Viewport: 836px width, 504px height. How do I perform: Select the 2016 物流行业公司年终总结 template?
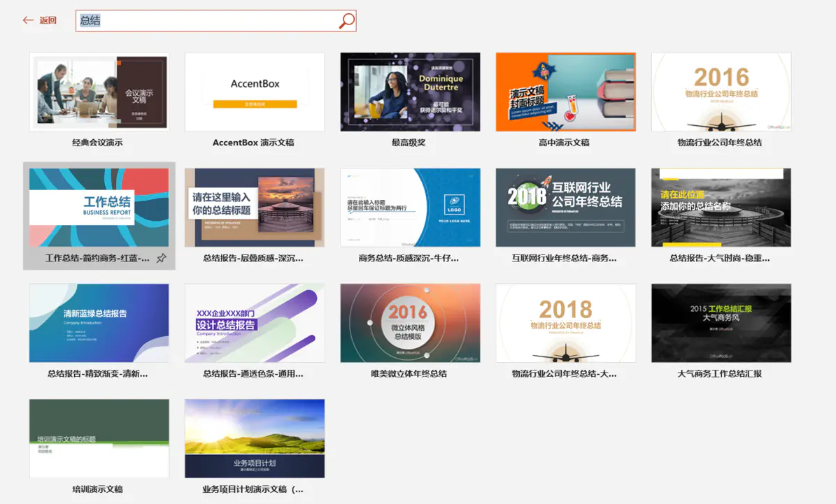721,92
